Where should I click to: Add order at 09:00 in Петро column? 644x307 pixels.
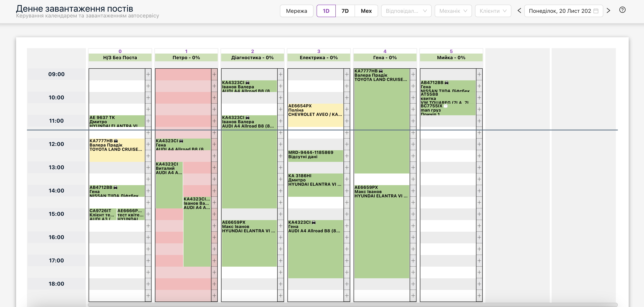pyautogui.click(x=214, y=74)
